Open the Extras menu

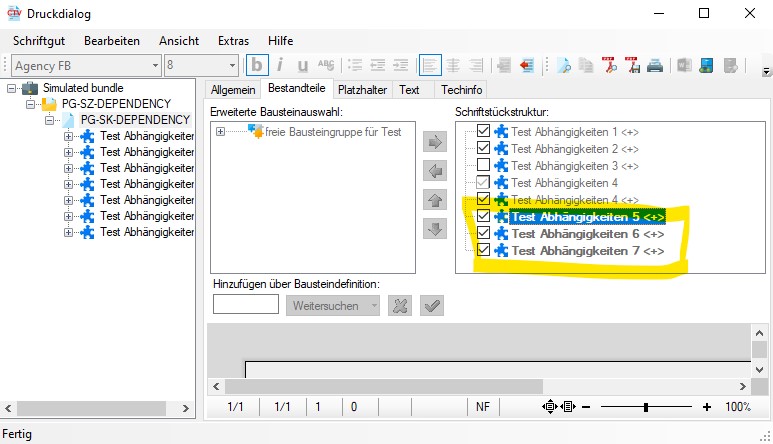233,40
